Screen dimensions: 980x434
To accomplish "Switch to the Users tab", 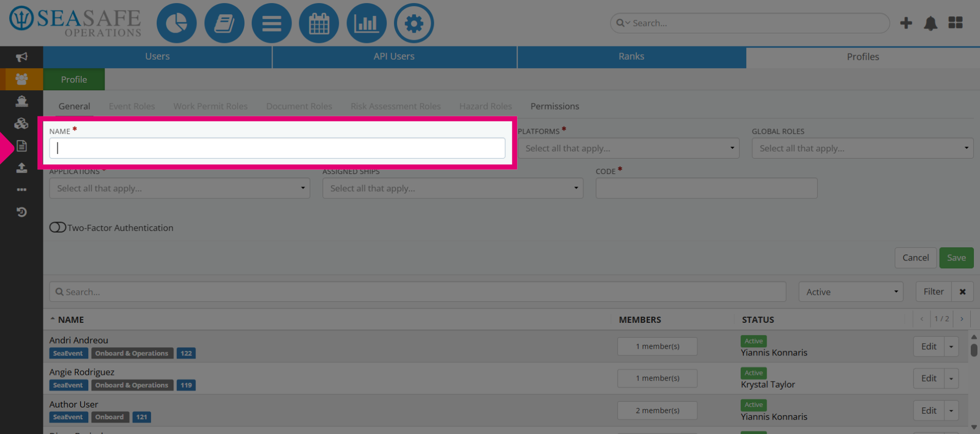I will pyautogui.click(x=157, y=57).
